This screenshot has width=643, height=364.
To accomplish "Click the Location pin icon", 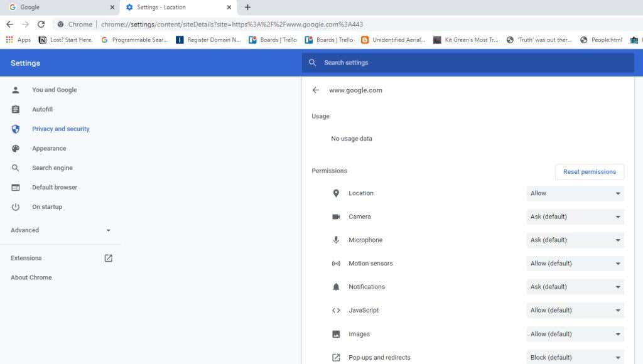I will [336, 193].
